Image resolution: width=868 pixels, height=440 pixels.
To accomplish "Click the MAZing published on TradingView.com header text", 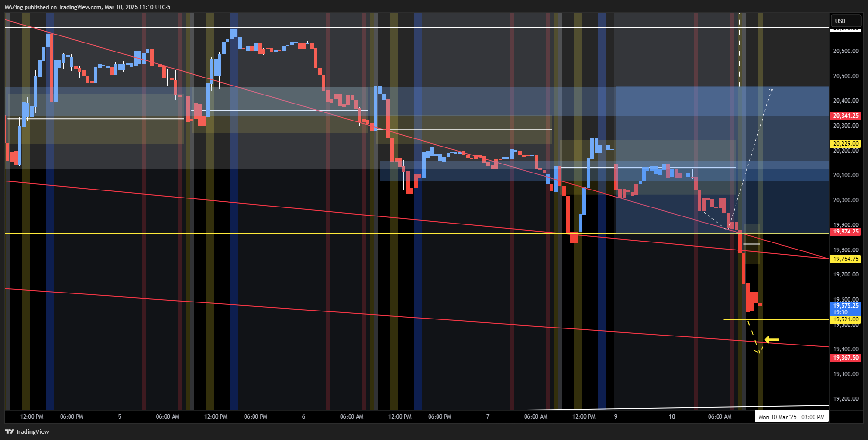I will tap(88, 7).
